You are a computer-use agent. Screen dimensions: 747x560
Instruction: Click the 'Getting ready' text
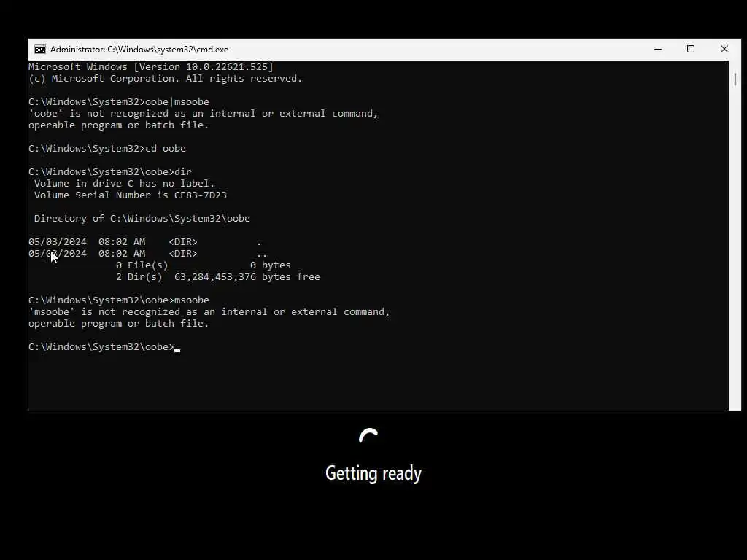pos(373,473)
